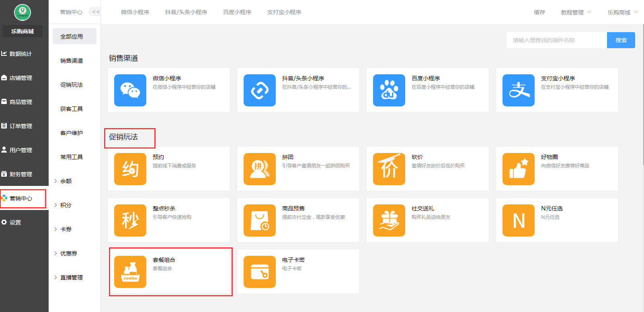The width and height of the screenshot is (644, 312).
Task: Open the Douyin/Toutiao mini program icon
Action: point(260,90)
